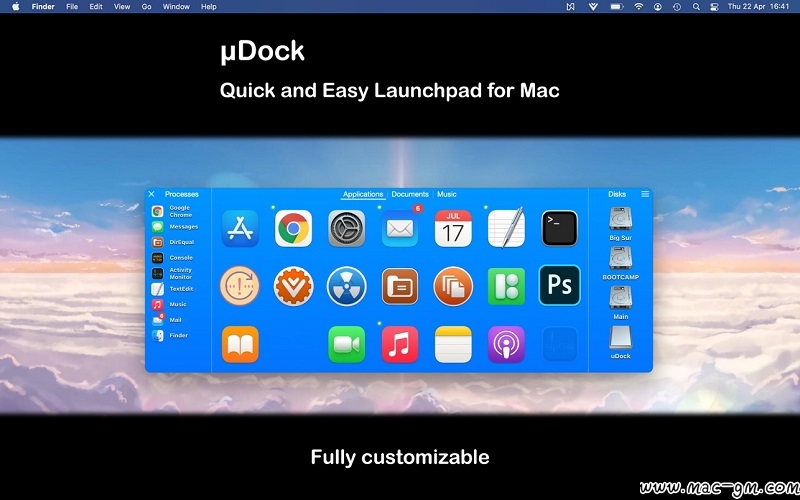Screen dimensions: 800x500
Task: Open the Finder menu
Action: [43, 7]
